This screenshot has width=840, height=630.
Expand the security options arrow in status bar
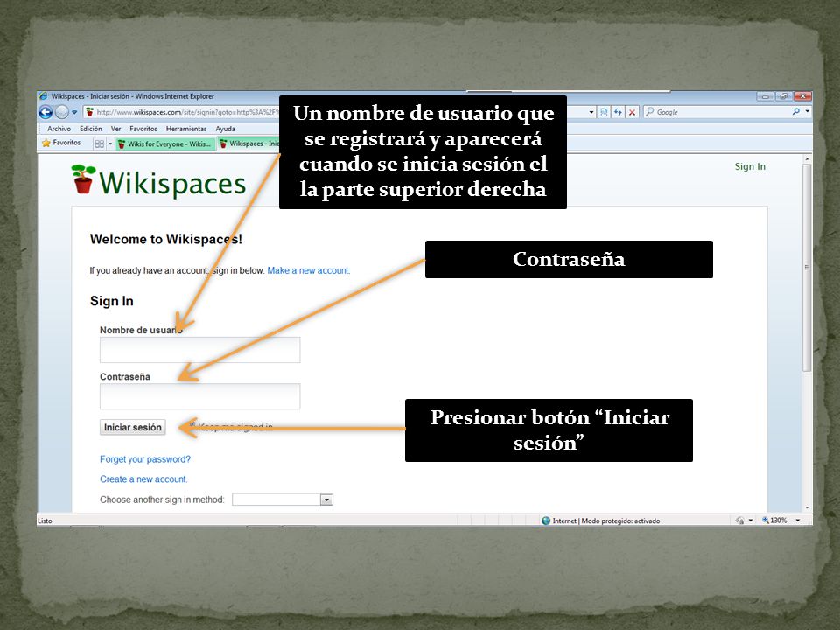[x=751, y=520]
